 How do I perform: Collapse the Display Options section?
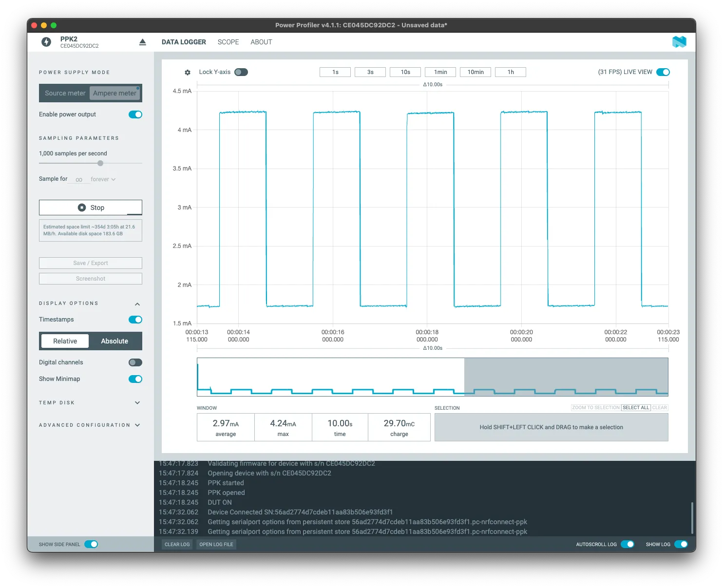(137, 304)
